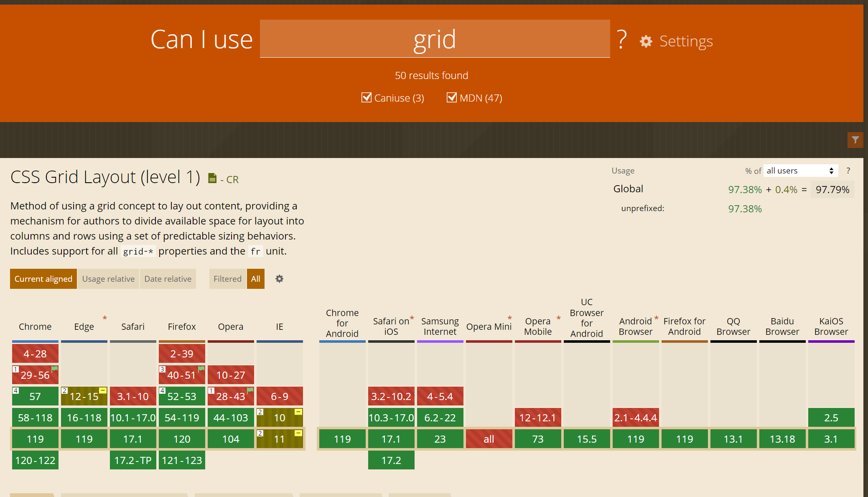This screenshot has width=868, height=497.
Task: Open the 'all users' usage dropdown
Action: (x=800, y=171)
